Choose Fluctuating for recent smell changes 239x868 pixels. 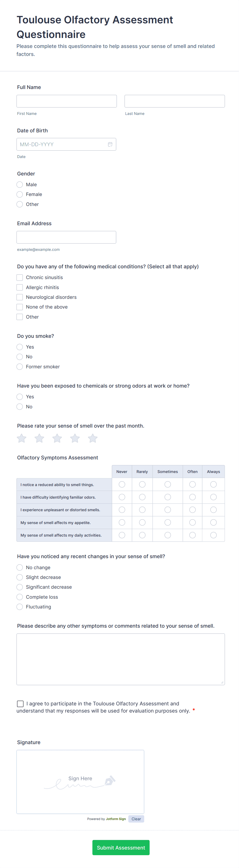point(20,607)
